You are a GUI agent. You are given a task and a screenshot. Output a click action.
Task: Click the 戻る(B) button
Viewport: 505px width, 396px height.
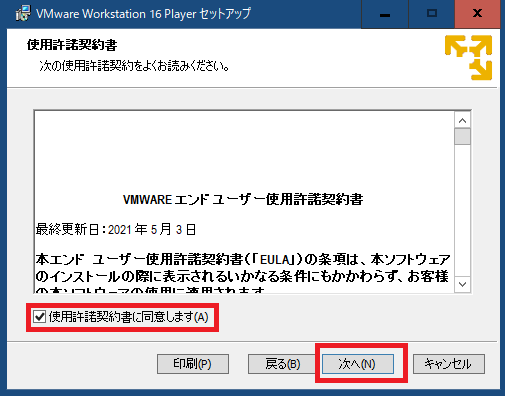coord(282,364)
